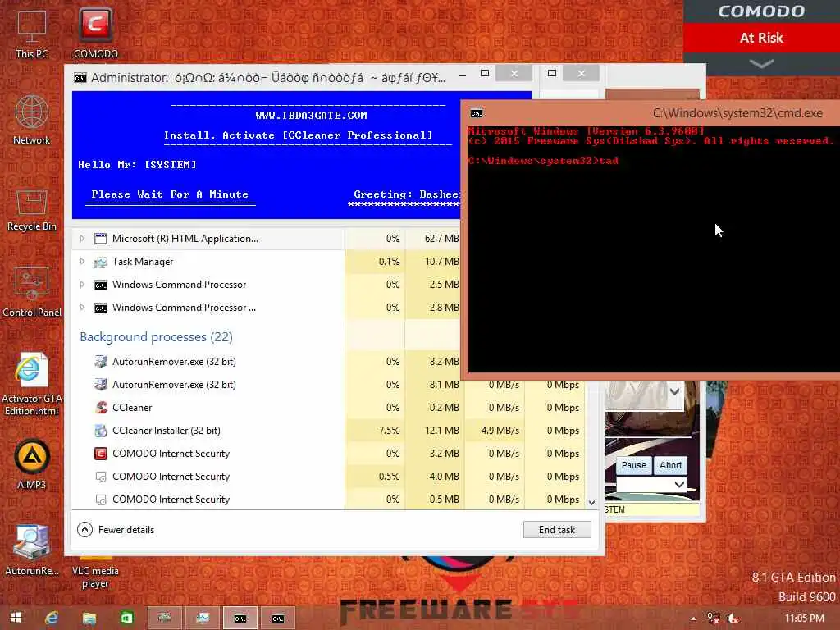Open Internet Explorer from taskbar
This screenshot has height=630, width=840.
tap(52, 619)
